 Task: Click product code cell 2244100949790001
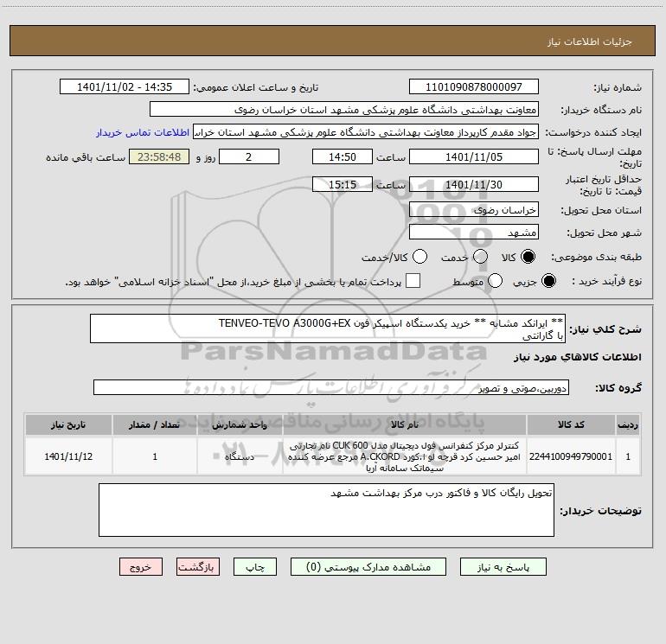click(571, 456)
